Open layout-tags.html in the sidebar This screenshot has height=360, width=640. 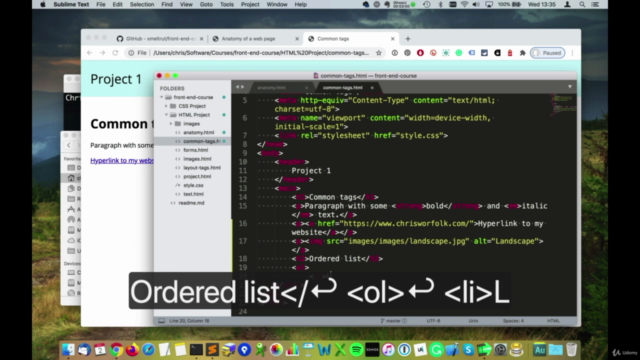click(202, 168)
